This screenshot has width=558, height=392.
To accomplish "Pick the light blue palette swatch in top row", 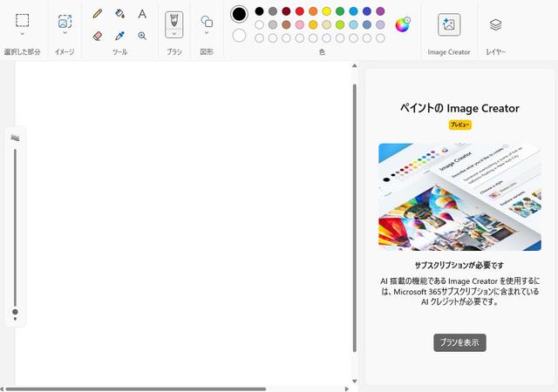I will coord(353,11).
